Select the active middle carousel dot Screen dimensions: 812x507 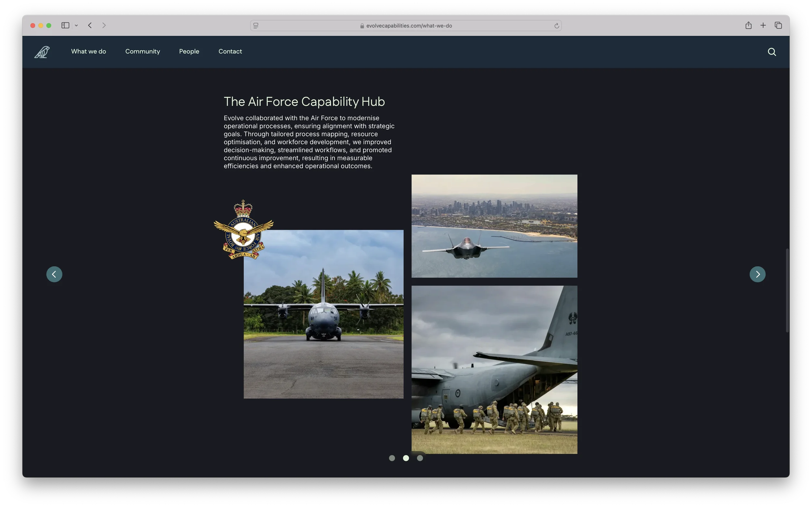[x=406, y=458]
